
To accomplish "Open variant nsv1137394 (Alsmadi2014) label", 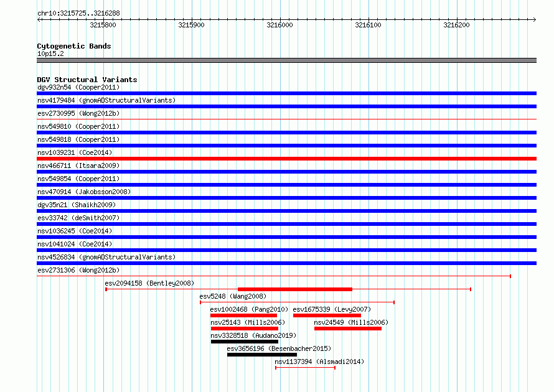I will [319, 362].
